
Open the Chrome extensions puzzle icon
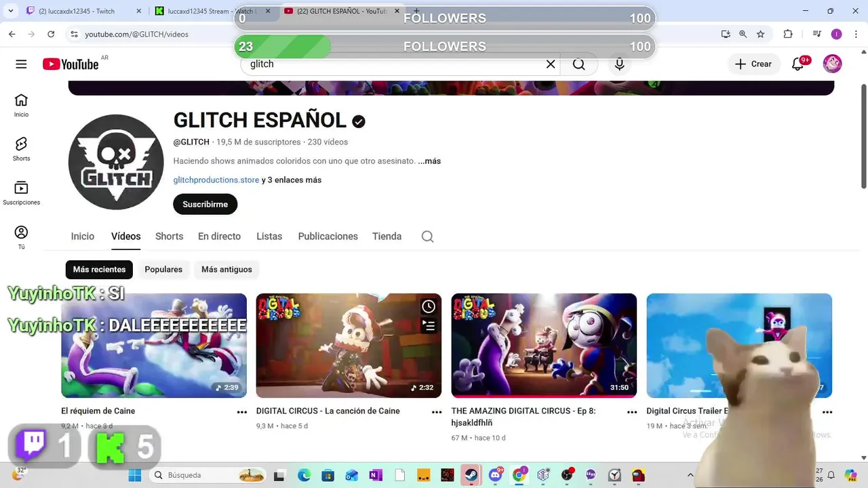point(788,34)
